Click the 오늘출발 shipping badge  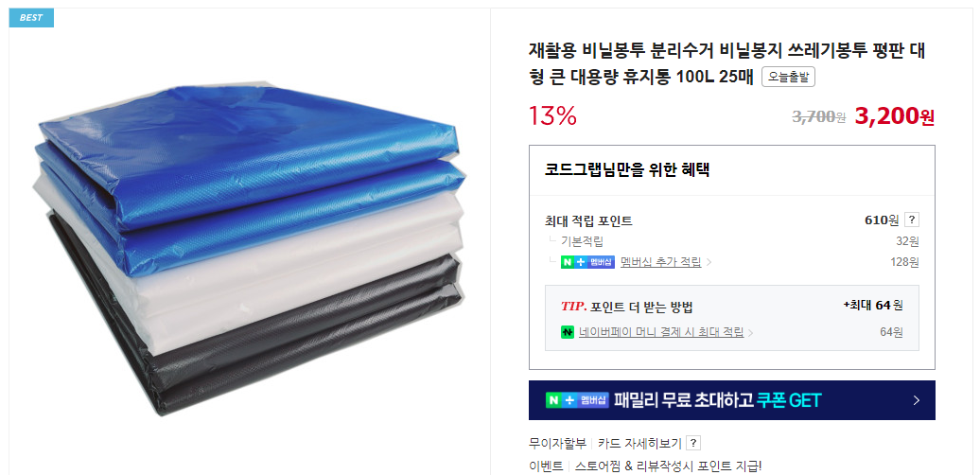788,77
